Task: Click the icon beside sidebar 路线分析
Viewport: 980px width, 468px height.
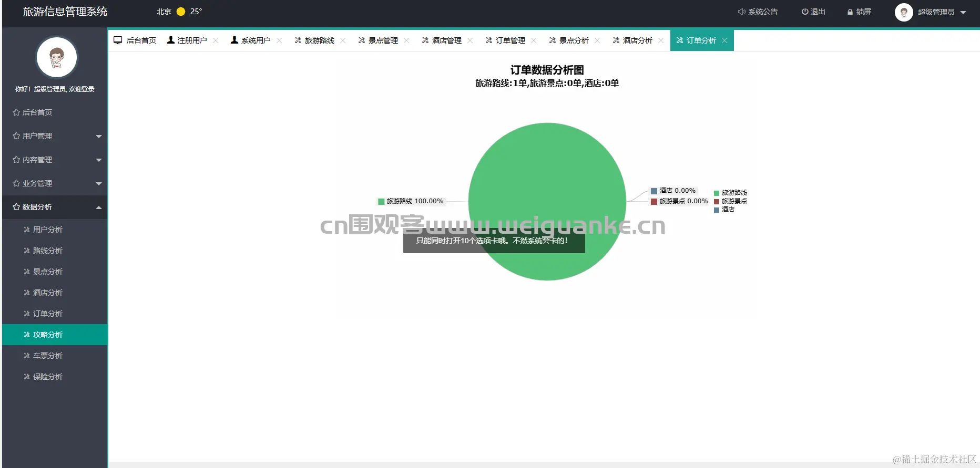Action: 27,251
